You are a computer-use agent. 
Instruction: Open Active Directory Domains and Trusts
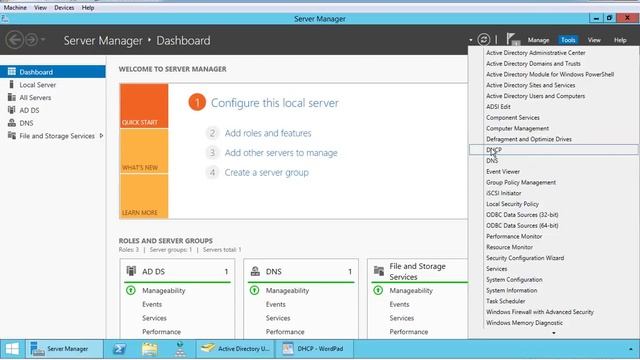point(533,63)
